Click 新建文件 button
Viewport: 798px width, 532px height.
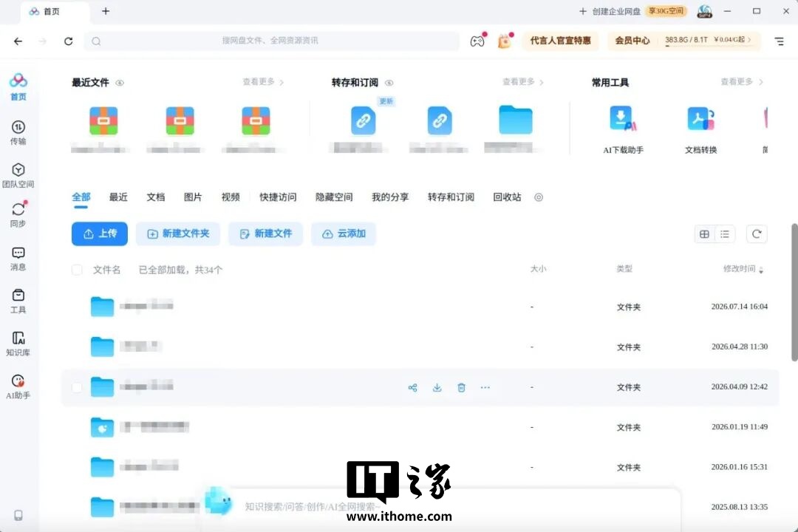266,233
